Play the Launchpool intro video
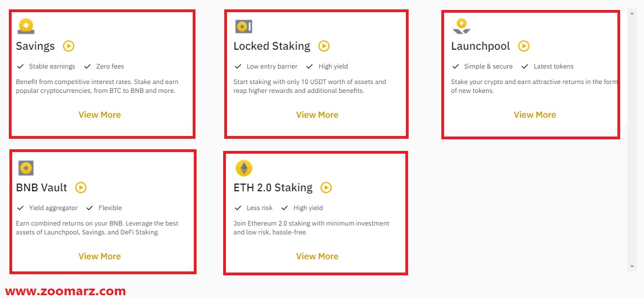The height and width of the screenshot is (298, 644). [524, 46]
